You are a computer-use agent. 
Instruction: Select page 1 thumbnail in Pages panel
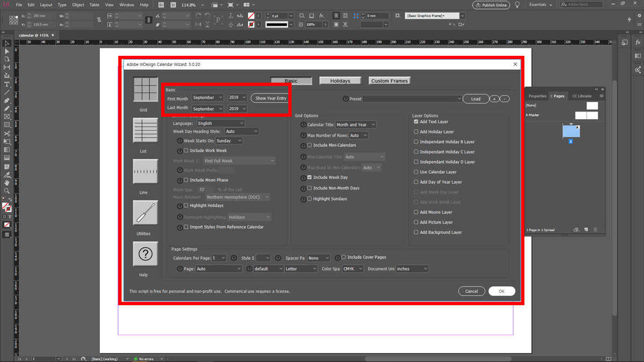pyautogui.click(x=571, y=131)
